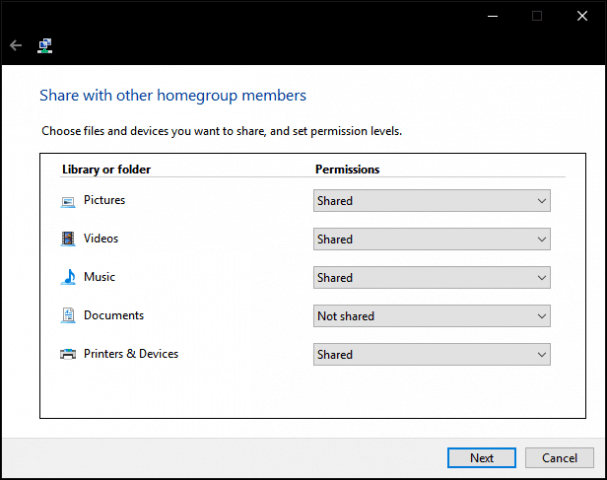Click the Music note icon

pyautogui.click(x=68, y=277)
